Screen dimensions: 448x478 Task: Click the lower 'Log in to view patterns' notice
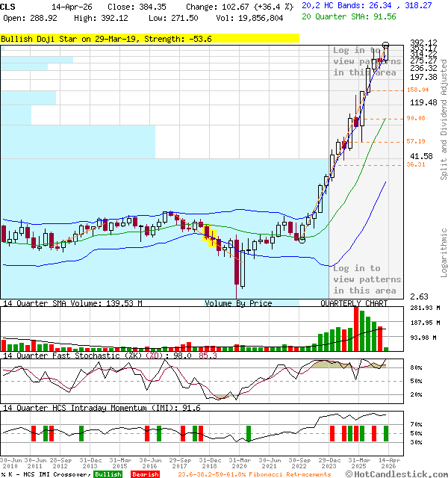[x=367, y=279]
